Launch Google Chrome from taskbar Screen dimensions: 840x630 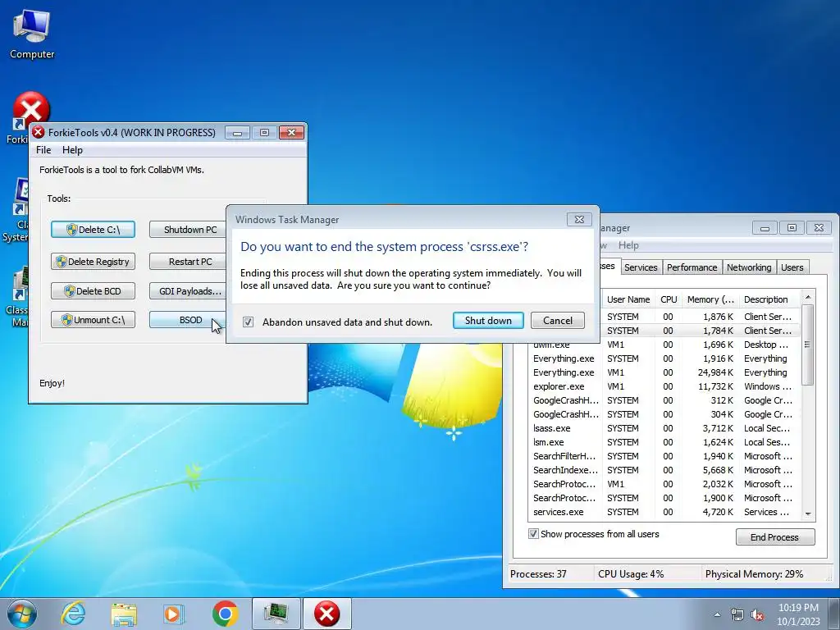click(x=225, y=614)
